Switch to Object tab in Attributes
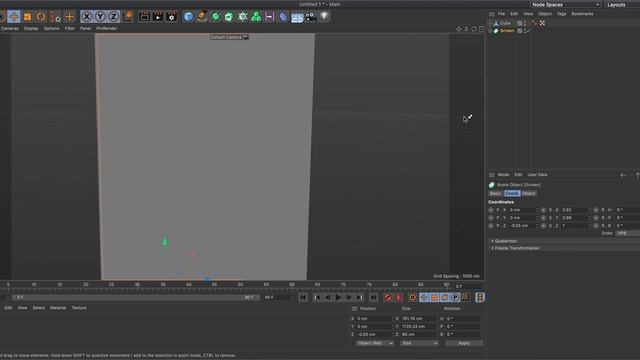Viewport: 640px width, 360px height. [529, 193]
